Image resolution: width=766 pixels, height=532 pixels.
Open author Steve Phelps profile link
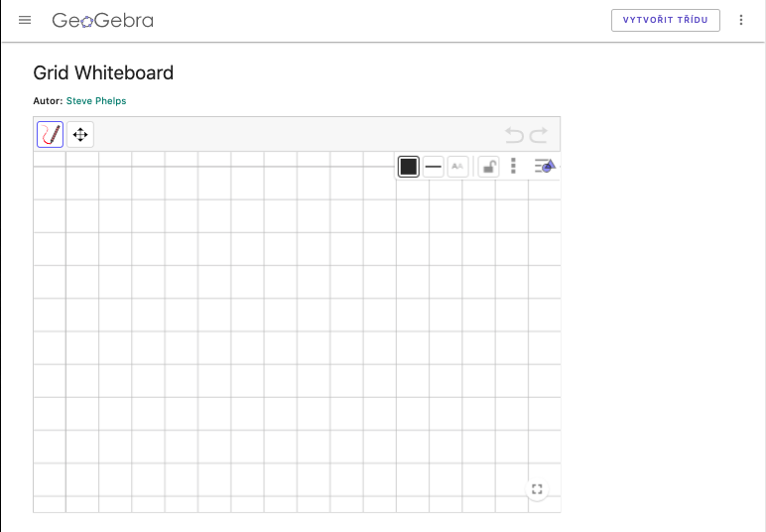96,100
